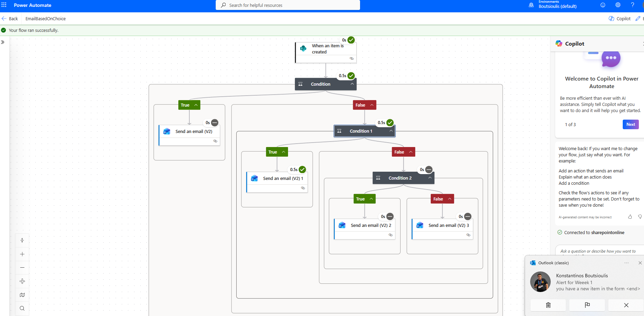Flag the Outlook notification email
The width and height of the screenshot is (644, 316).
[x=587, y=305]
